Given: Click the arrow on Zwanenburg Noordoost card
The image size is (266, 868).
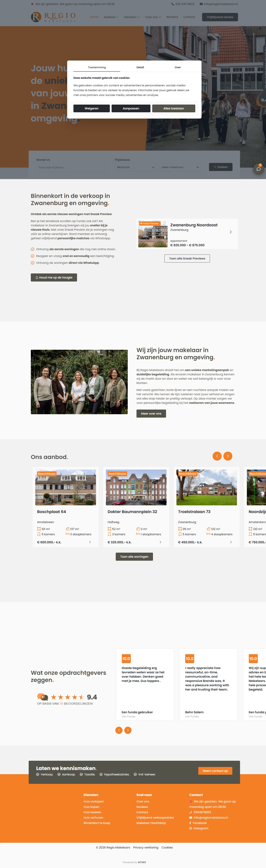Looking at the screenshot, I should (231, 232).
